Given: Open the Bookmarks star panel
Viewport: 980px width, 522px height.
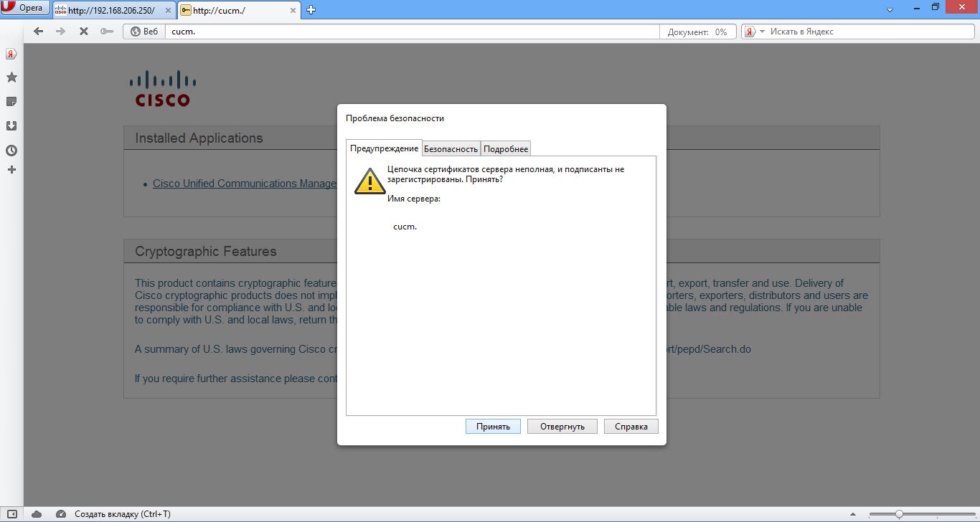Looking at the screenshot, I should point(11,77).
